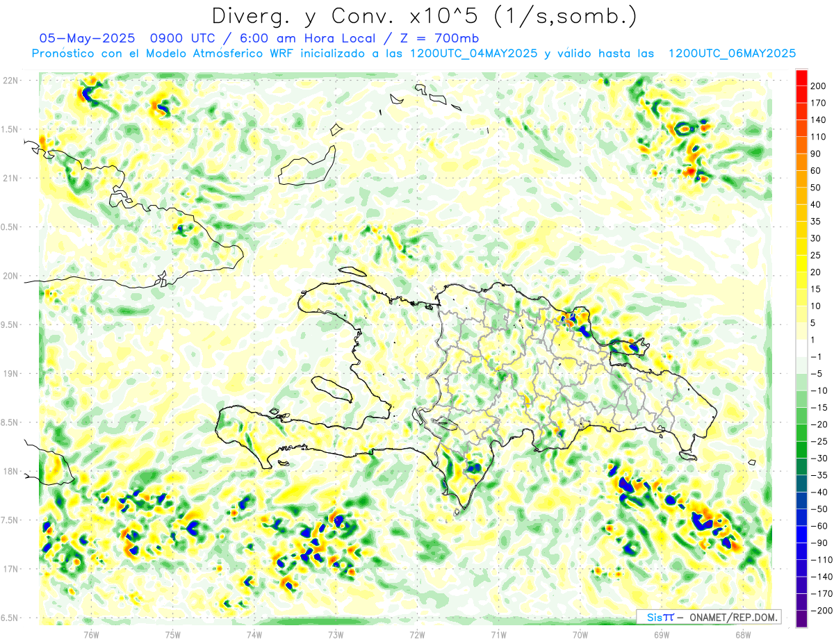Click the '1200UTC_04MAY2025' initialization timestamp
Screen dimensions: 834x644
point(474,53)
